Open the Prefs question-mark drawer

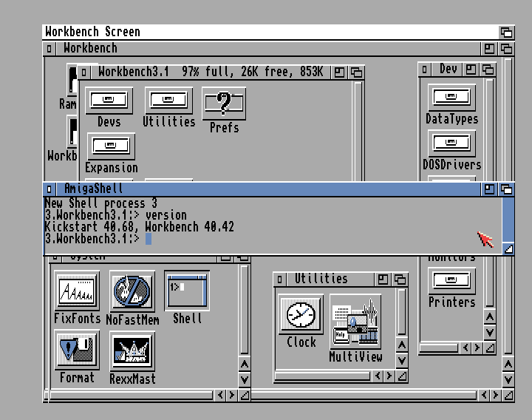coord(224,103)
